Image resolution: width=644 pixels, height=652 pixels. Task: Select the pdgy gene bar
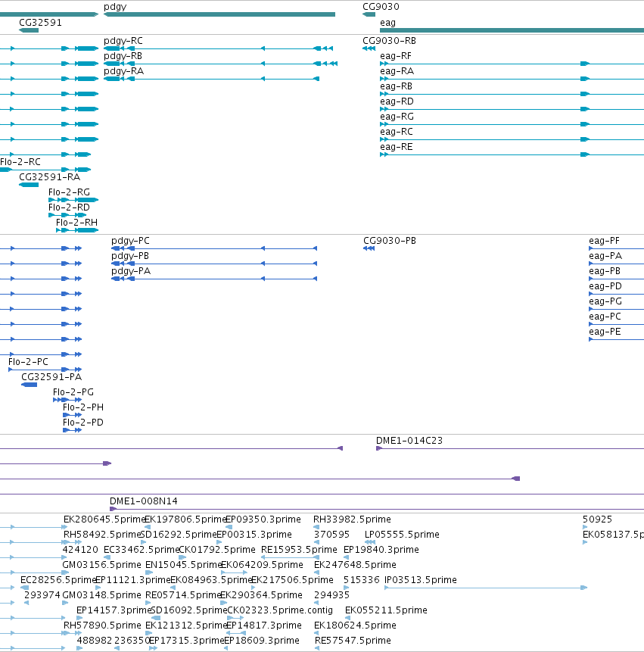tap(219, 14)
